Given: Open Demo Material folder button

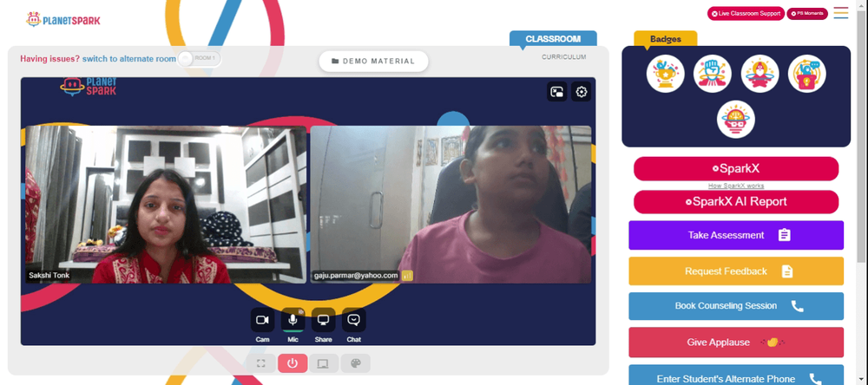Looking at the screenshot, I should click(x=373, y=62).
